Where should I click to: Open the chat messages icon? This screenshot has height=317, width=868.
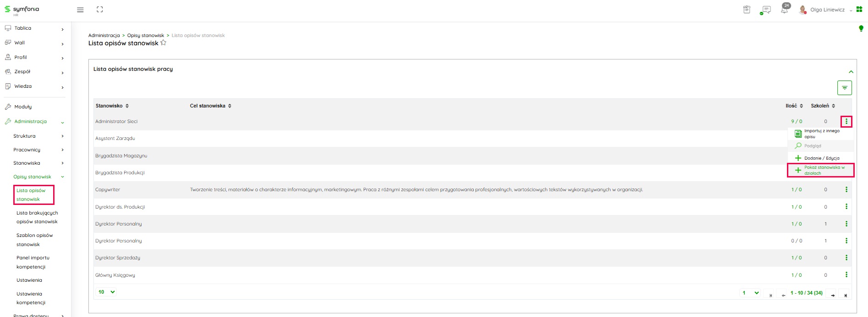pyautogui.click(x=765, y=10)
